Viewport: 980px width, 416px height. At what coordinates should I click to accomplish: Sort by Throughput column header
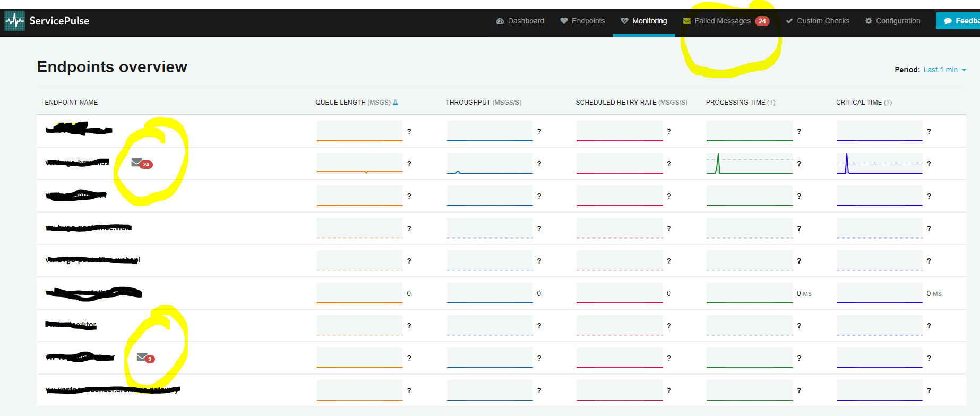pos(484,103)
